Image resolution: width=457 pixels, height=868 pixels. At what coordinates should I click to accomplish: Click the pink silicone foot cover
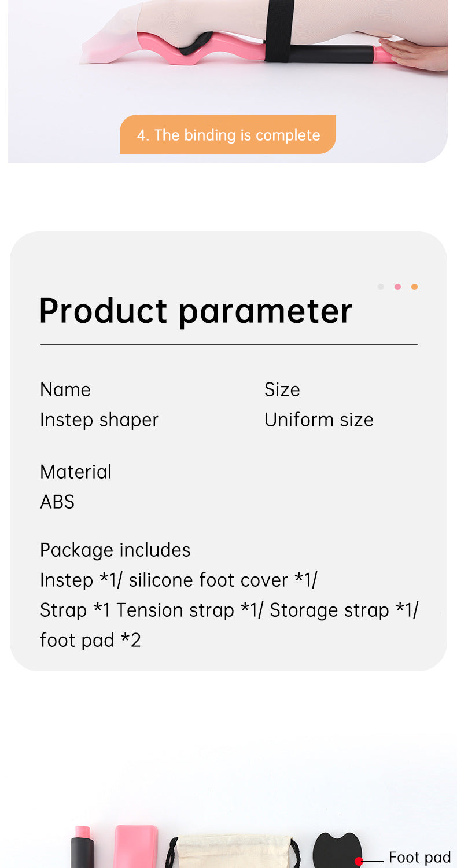(136, 846)
